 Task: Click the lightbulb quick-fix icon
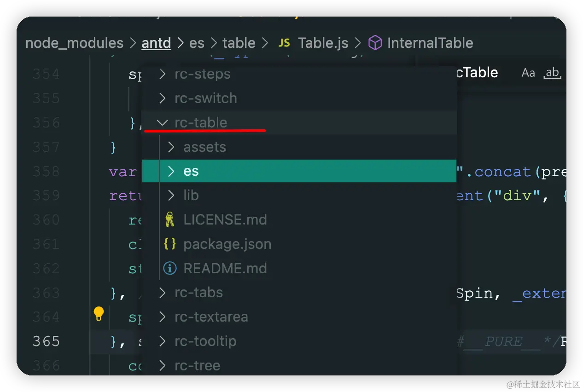point(99,314)
